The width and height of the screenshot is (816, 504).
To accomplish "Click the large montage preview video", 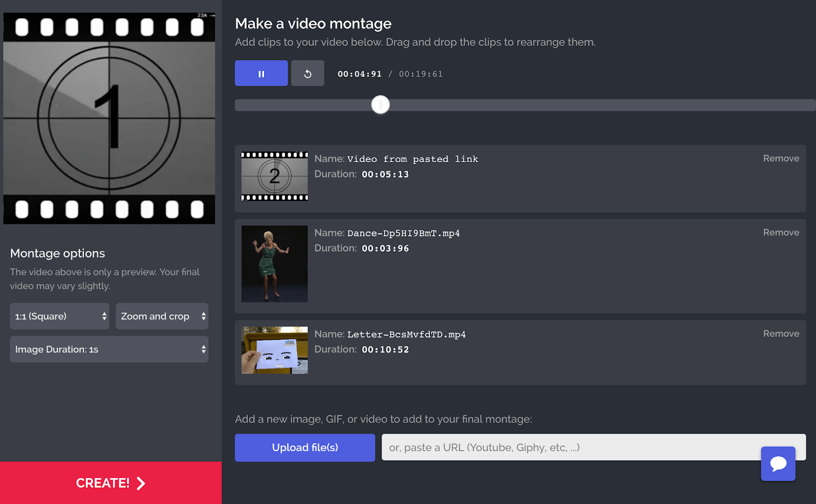I will click(x=109, y=118).
